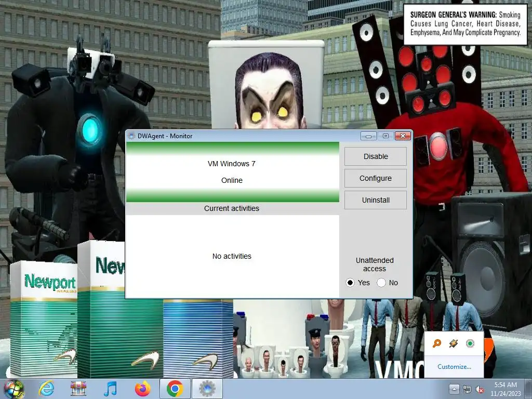
Task: Click the DWAgent gear icon in title bar
Action: pyautogui.click(x=131, y=136)
